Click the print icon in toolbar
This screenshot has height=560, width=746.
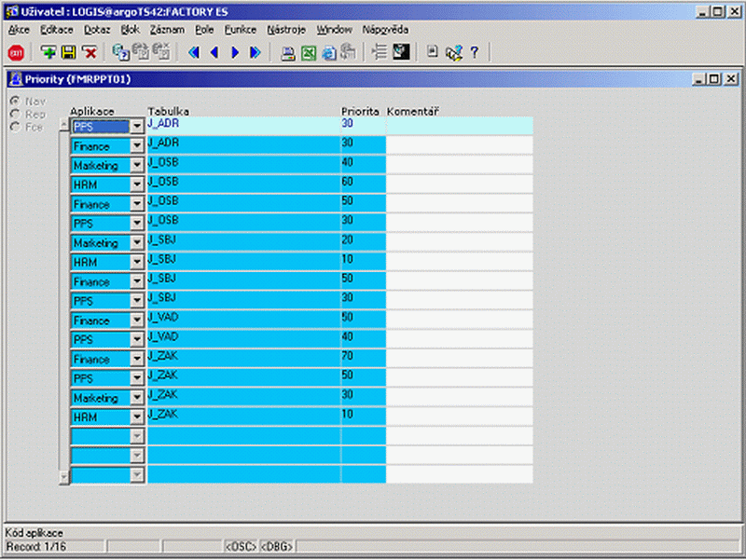287,52
